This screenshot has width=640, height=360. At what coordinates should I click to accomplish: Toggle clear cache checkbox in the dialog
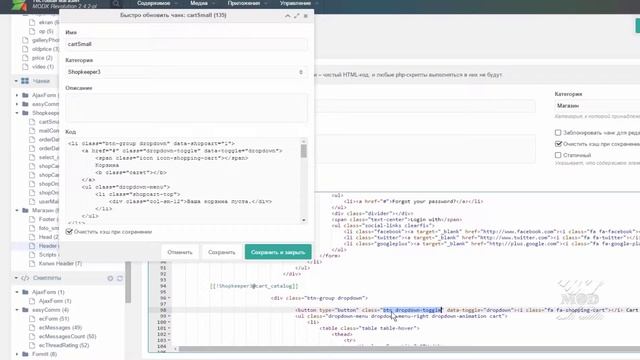coord(69,231)
